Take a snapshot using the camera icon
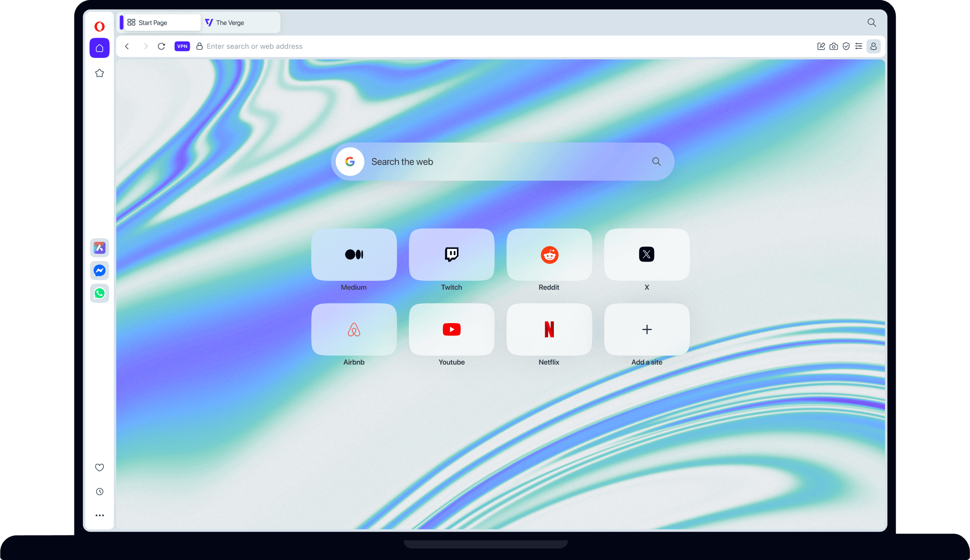The height and width of the screenshot is (560, 970). [x=834, y=46]
